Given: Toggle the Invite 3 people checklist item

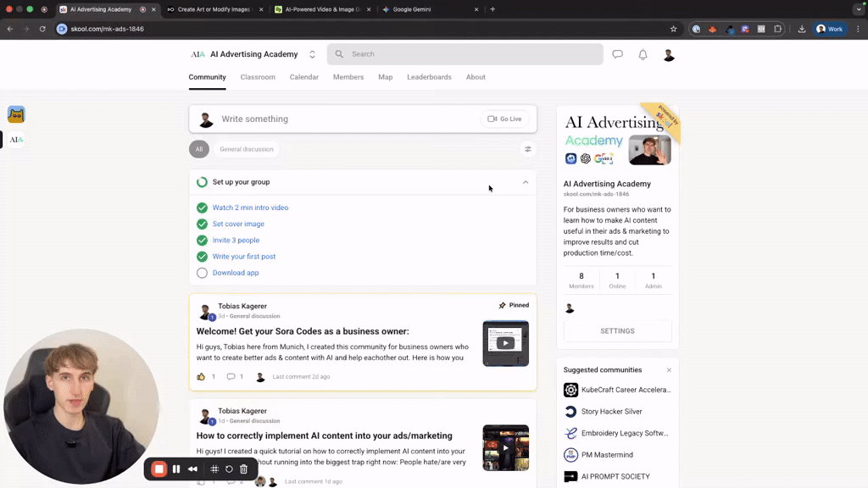Looking at the screenshot, I should (201, 240).
